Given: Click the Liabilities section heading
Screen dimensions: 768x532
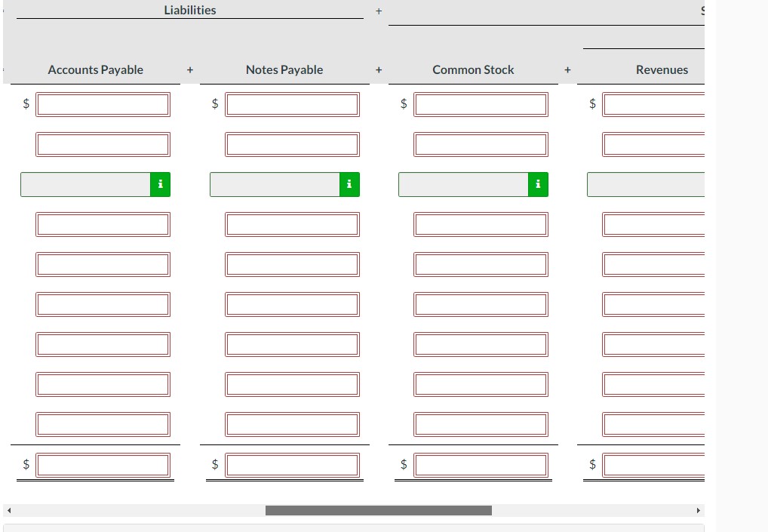Looking at the screenshot, I should (190, 10).
